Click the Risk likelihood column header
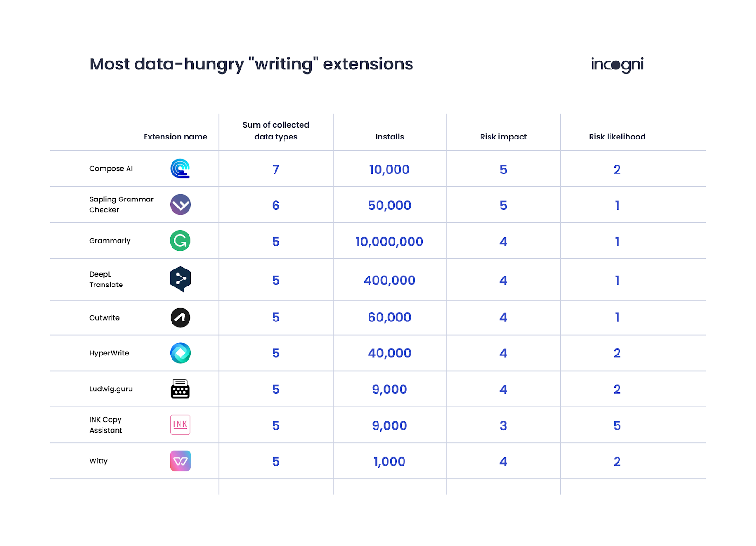The image size is (756, 546). (x=617, y=137)
